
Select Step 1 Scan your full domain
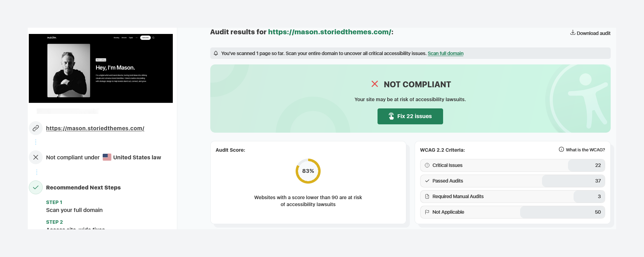coord(74,210)
